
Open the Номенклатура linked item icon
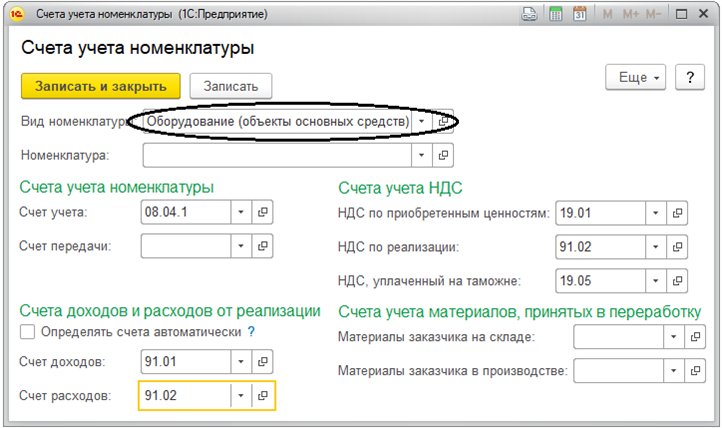pos(443,155)
